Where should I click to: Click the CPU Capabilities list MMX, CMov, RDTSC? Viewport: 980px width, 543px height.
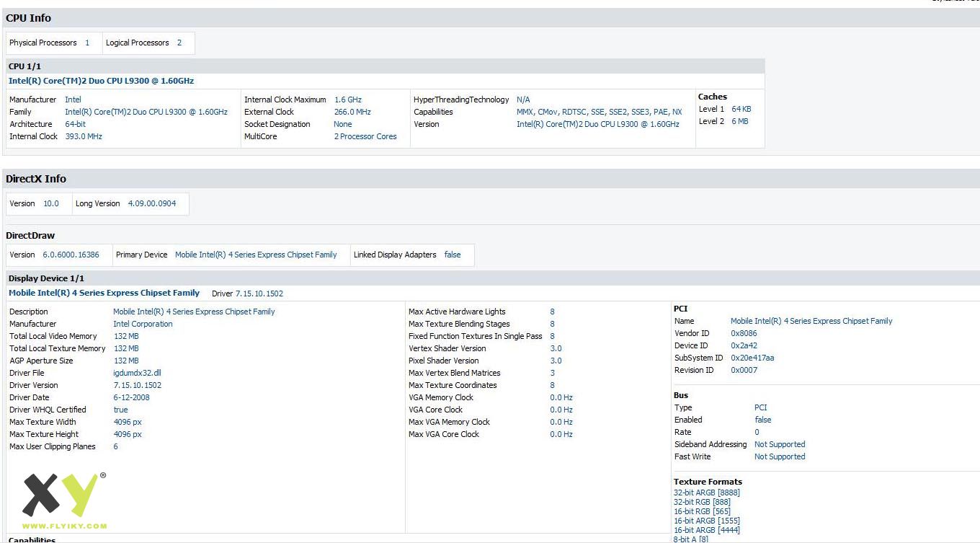pos(599,112)
